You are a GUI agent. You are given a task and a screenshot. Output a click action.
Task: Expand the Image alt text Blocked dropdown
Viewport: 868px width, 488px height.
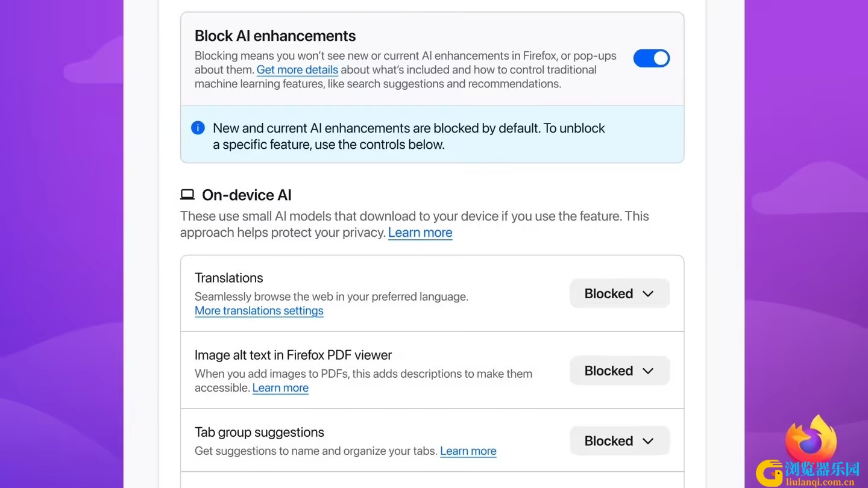click(x=619, y=371)
